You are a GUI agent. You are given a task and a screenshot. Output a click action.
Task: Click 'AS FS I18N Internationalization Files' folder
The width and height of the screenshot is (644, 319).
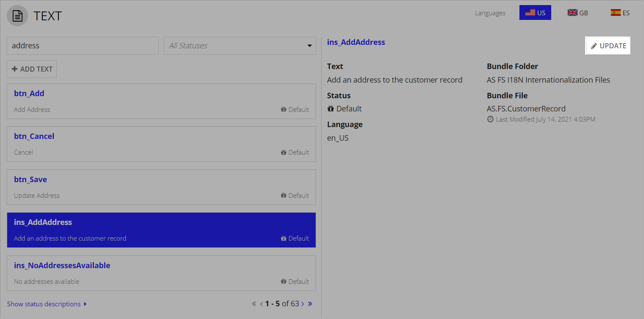click(x=548, y=80)
